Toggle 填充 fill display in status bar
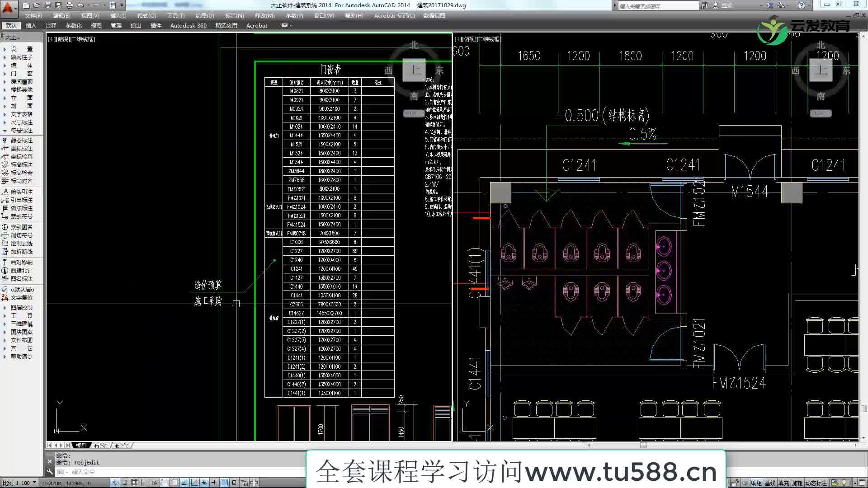This screenshot has height=488, width=868. pos(783,482)
